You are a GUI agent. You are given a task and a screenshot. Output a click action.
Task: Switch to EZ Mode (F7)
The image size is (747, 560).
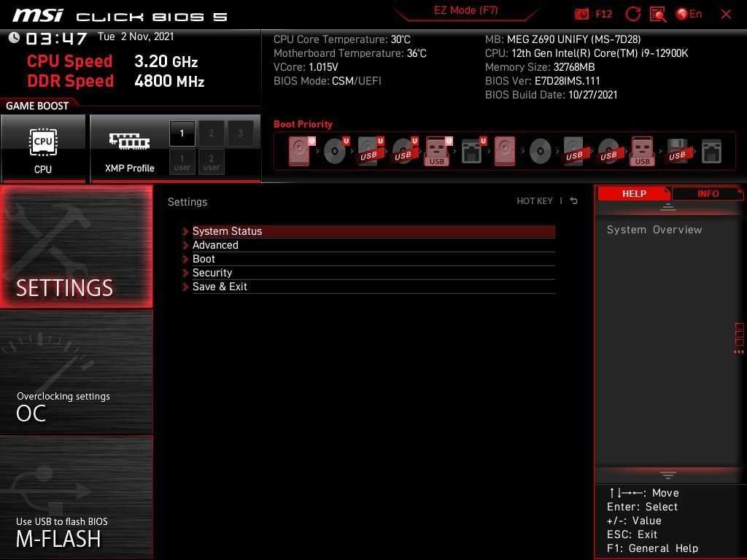[466, 11]
